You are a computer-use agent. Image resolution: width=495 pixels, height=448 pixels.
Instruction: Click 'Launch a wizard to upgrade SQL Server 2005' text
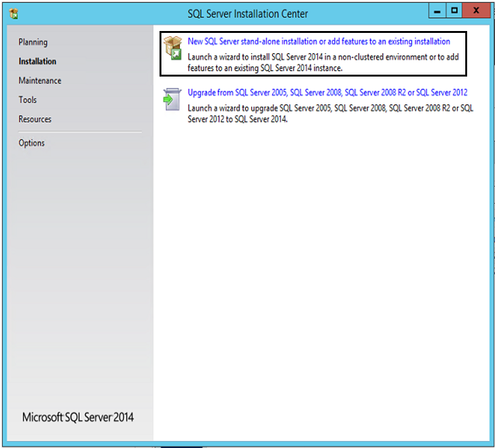point(330,113)
